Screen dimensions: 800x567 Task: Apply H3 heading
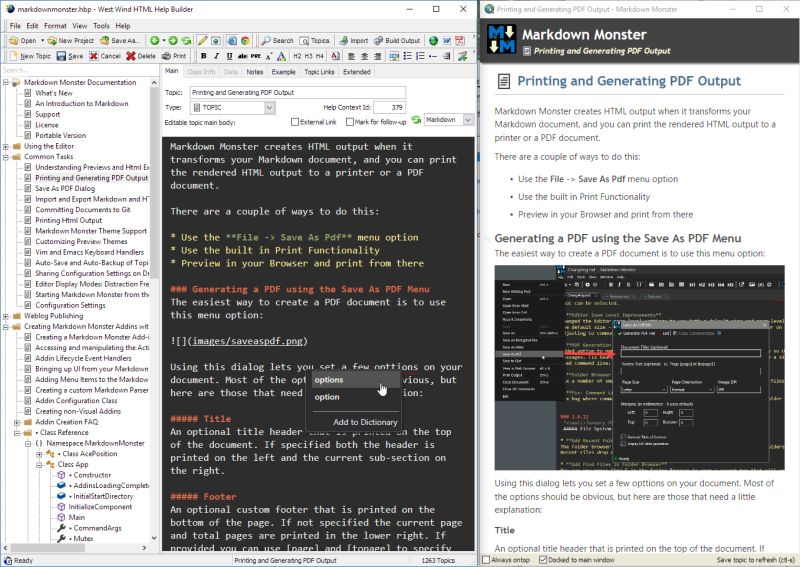tap(309, 56)
